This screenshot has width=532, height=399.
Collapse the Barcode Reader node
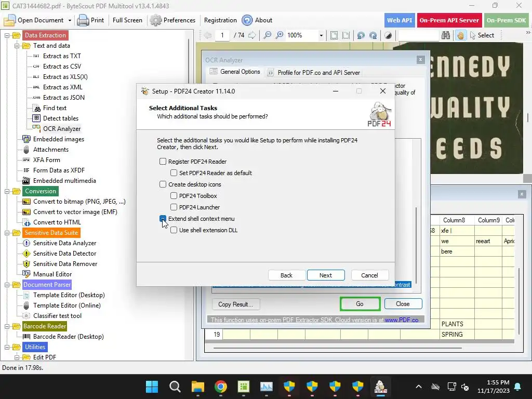pos(7,326)
